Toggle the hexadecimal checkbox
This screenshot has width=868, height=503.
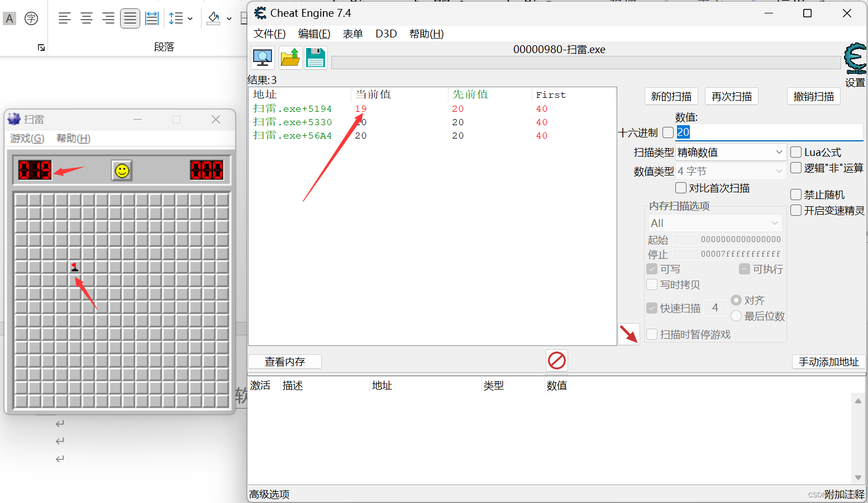[668, 133]
